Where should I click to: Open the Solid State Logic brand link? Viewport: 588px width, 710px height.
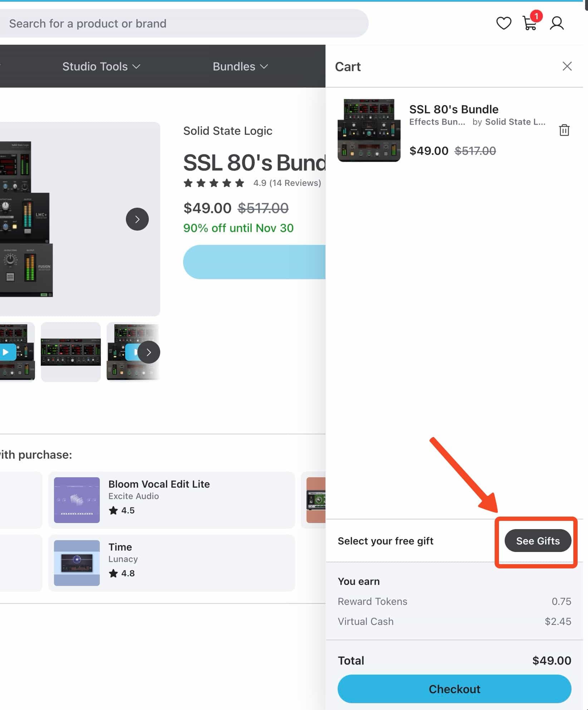point(227,131)
